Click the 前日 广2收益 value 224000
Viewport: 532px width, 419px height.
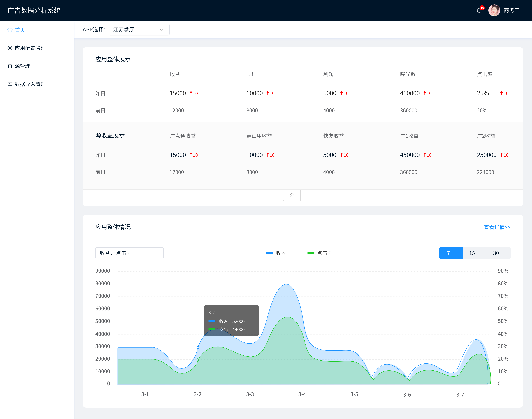click(485, 172)
